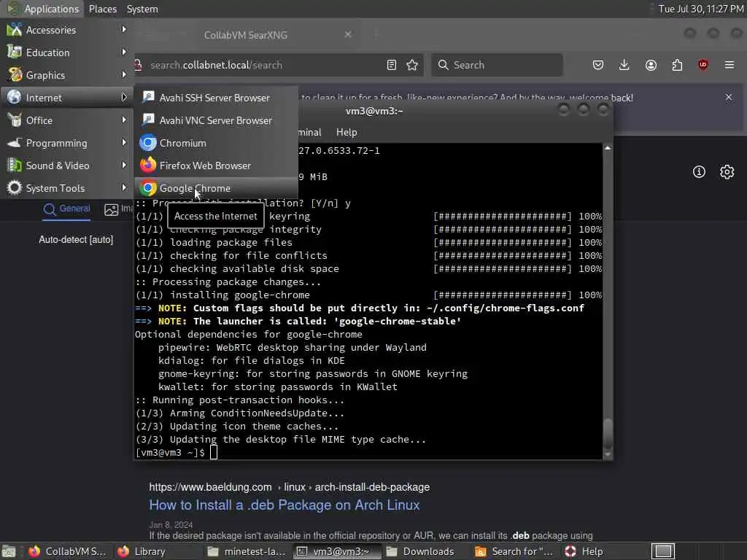Screen dimensions: 747x560
Task: Select the CollabVM SearXNG browser tab
Action: click(245, 35)
